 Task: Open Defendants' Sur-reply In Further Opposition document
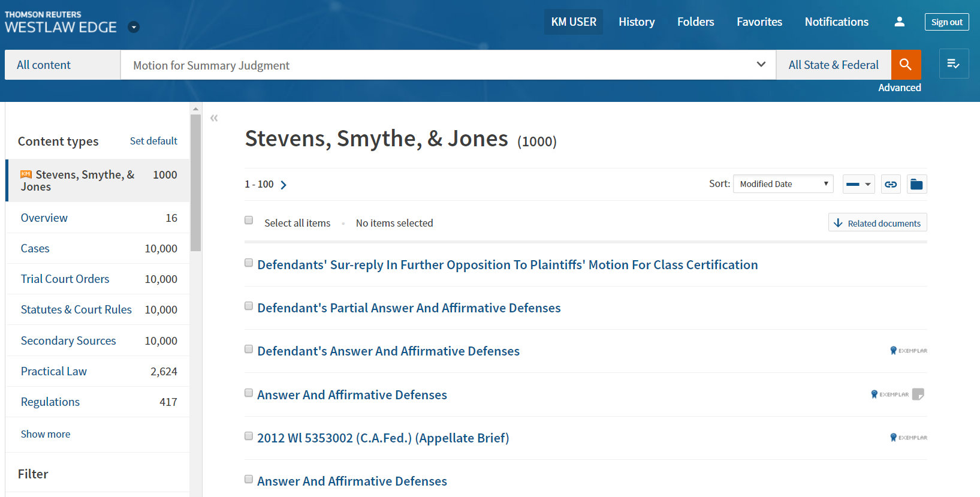coord(507,265)
